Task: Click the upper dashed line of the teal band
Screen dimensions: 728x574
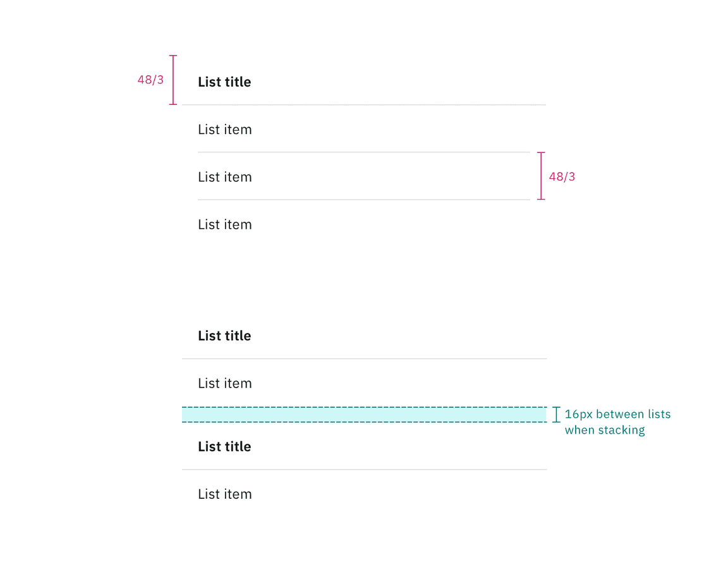Action: pos(364,407)
